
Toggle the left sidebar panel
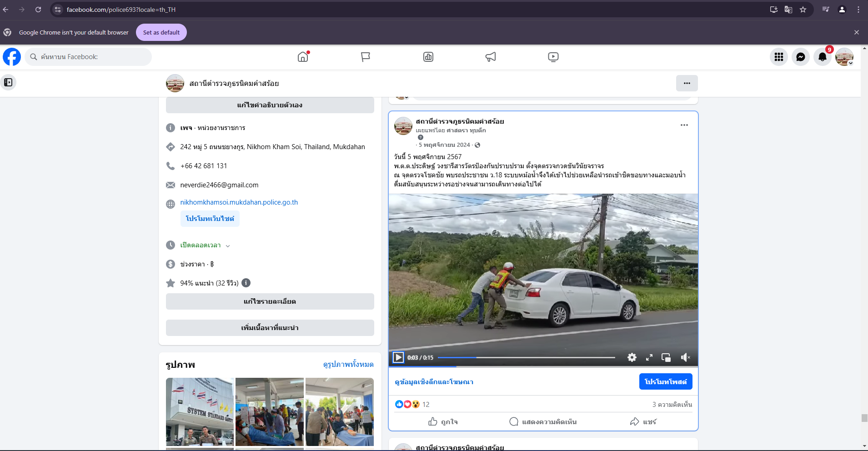(x=8, y=82)
